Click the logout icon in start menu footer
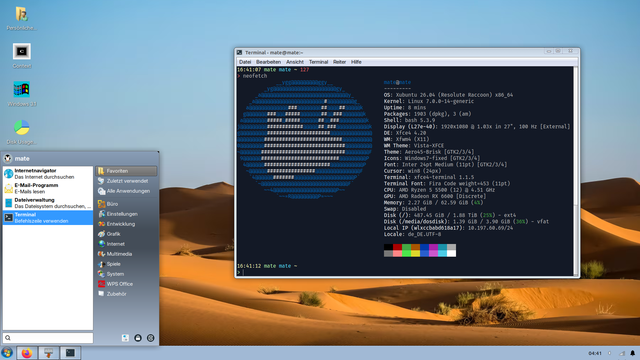The image size is (640, 360). point(151,338)
